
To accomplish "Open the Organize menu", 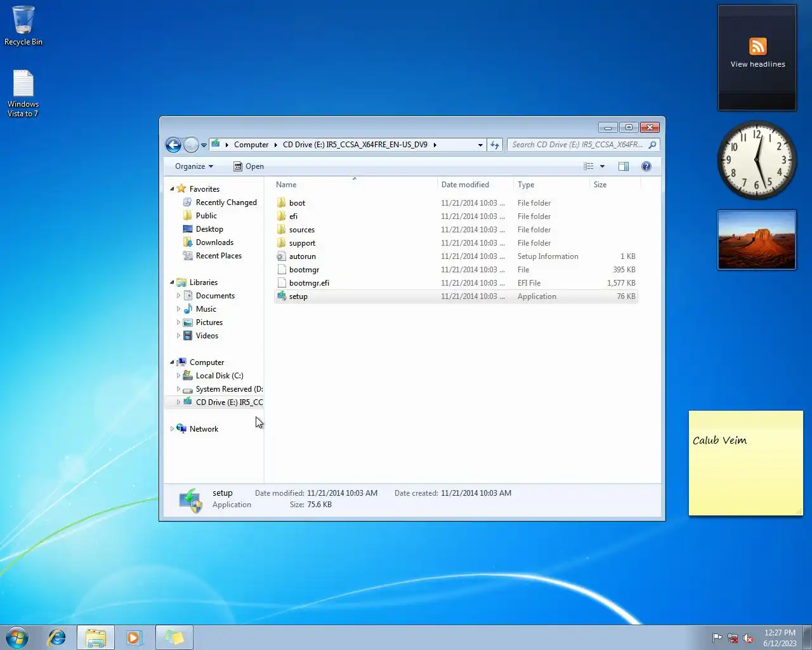I will (194, 166).
